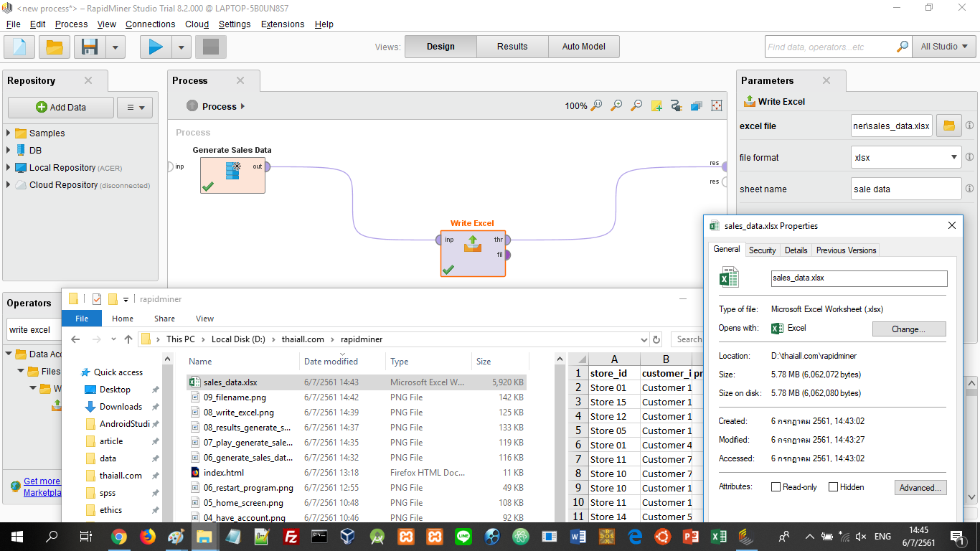Screen dimensions: 980x551
Task: Click the Stop process button
Action: point(210,47)
